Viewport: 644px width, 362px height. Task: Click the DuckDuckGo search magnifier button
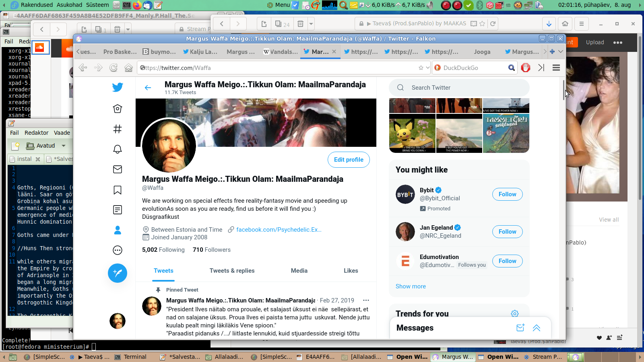point(512,68)
